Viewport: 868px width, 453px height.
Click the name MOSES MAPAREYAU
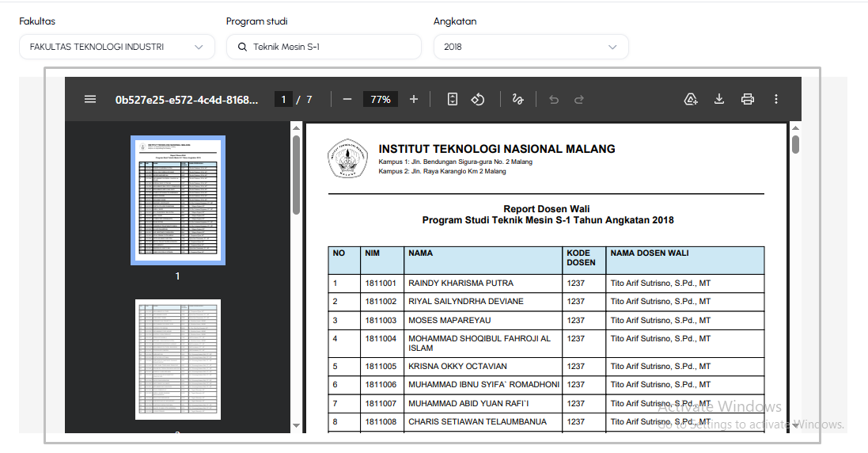pyautogui.click(x=449, y=320)
